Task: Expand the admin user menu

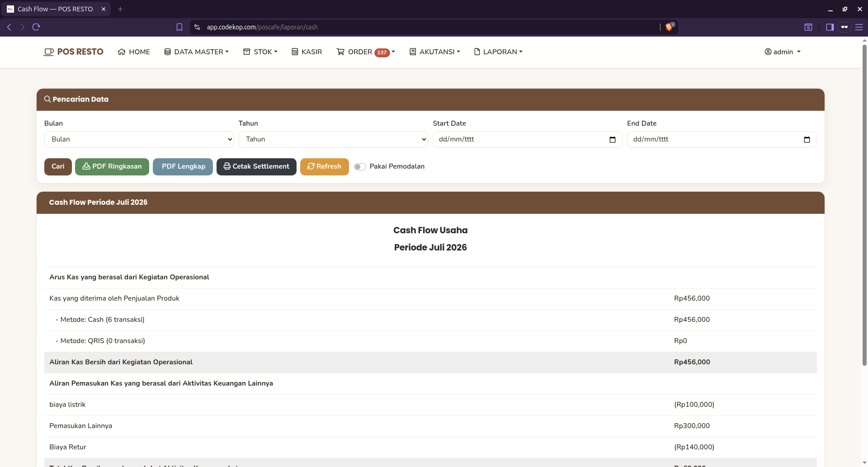Action: [x=783, y=52]
